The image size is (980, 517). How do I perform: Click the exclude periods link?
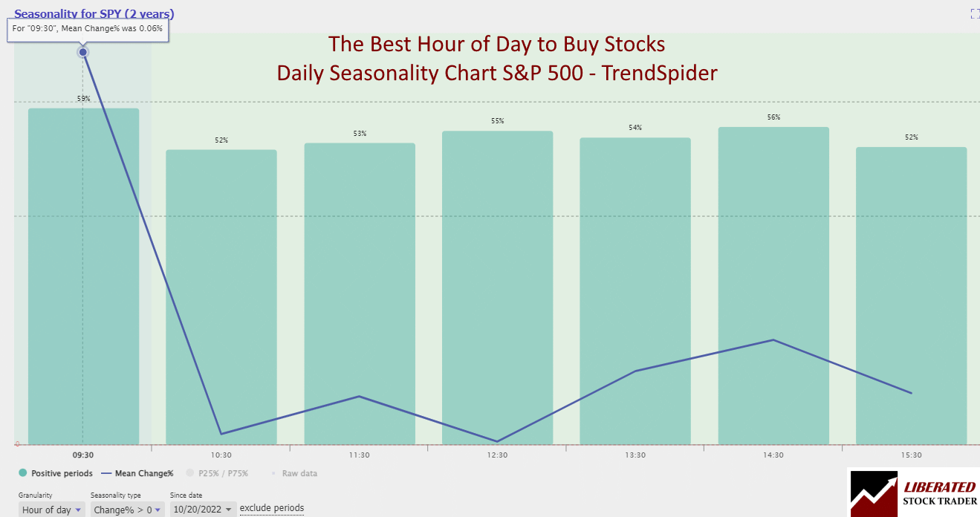point(271,508)
